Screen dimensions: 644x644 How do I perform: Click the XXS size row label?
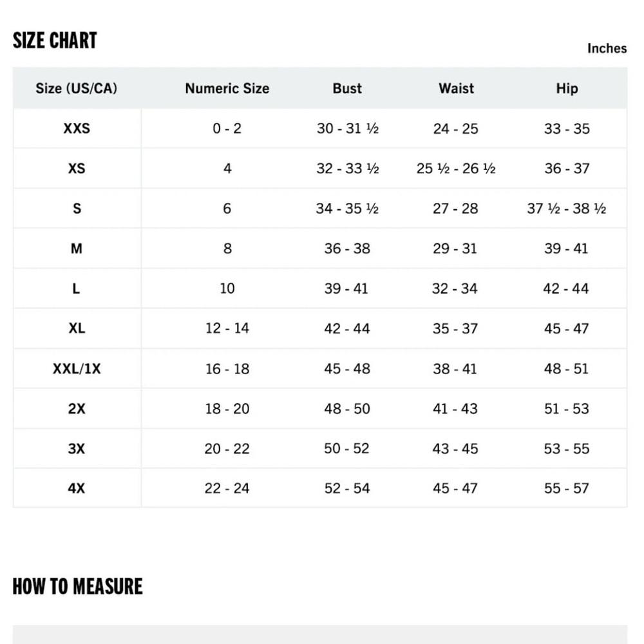click(x=77, y=128)
